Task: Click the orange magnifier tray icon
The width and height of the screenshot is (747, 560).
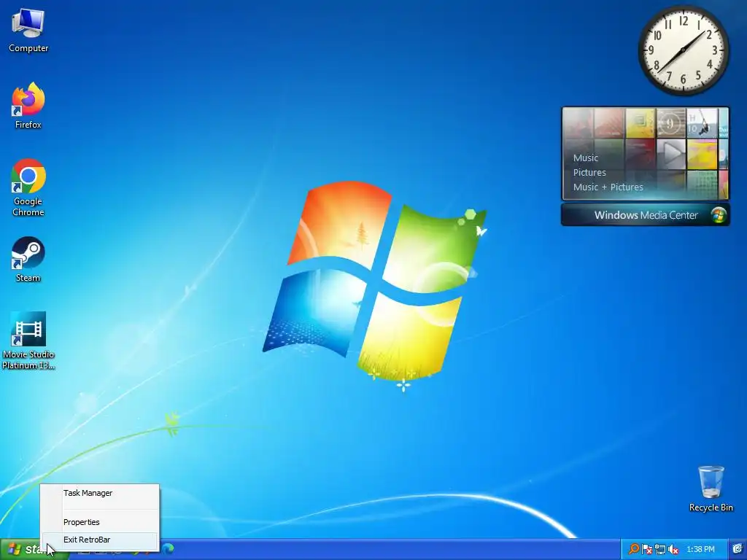Action: pos(634,549)
